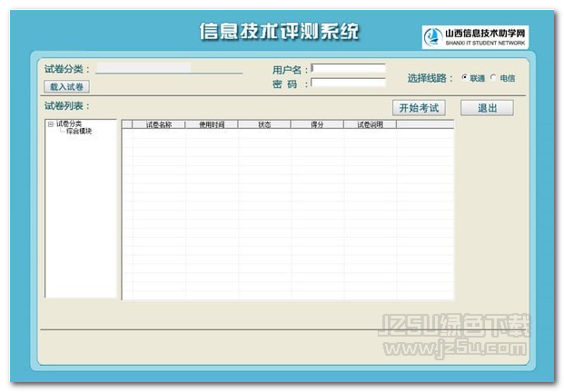Viewport: 564px width, 392px height.
Task: Click the 载入试卷 button
Action: pos(66,86)
